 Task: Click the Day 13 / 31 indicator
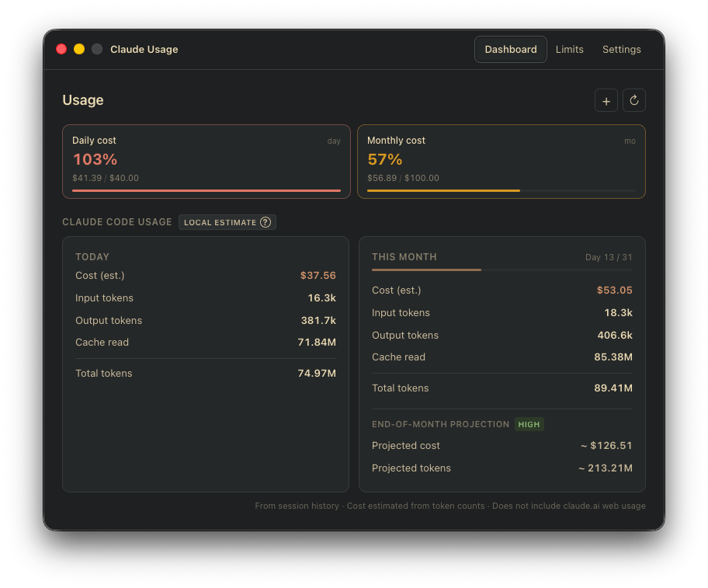[x=609, y=256]
